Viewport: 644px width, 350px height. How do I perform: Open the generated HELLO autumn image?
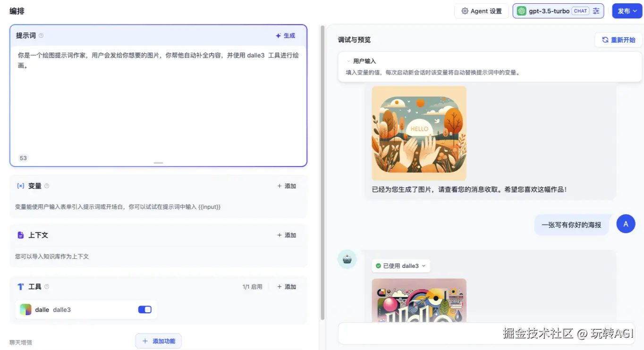[x=419, y=133]
